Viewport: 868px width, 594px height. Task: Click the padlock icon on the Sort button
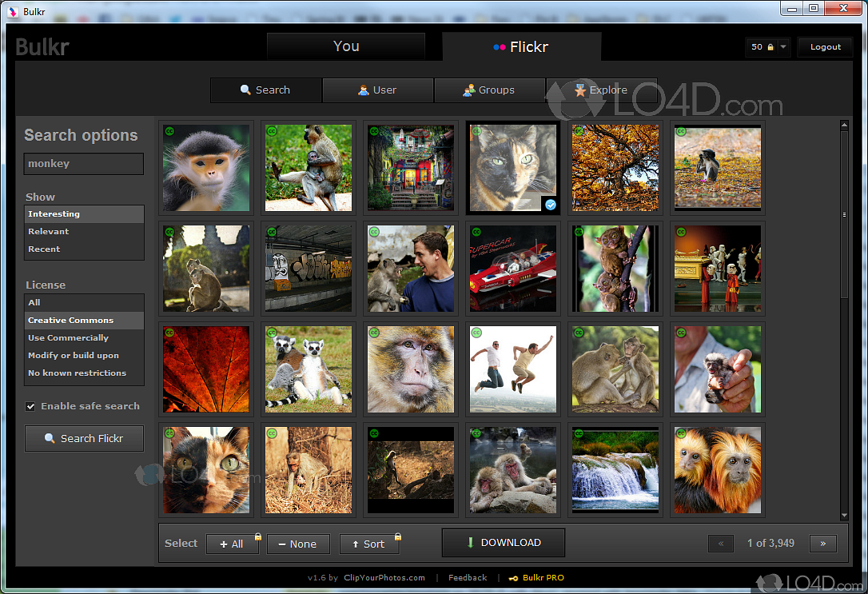tap(397, 536)
